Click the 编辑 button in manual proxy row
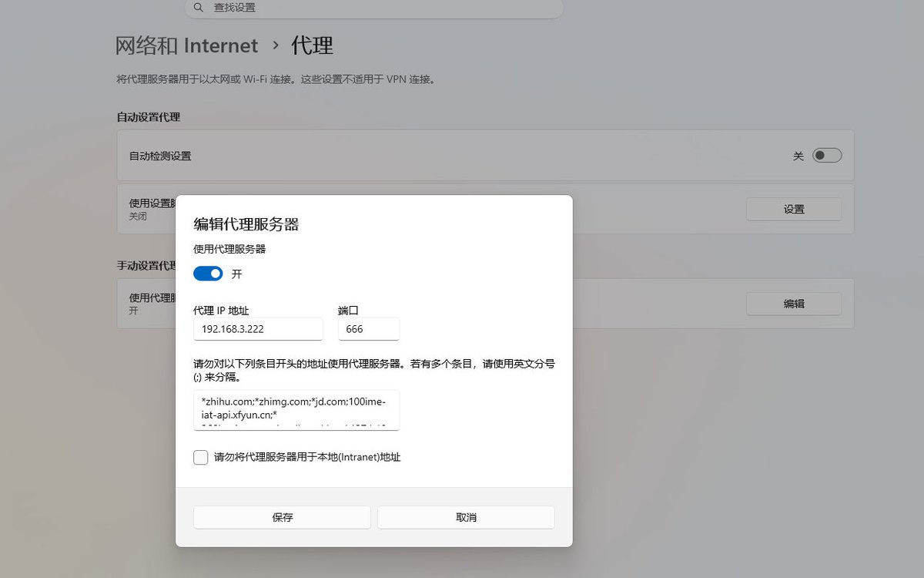 coord(794,304)
